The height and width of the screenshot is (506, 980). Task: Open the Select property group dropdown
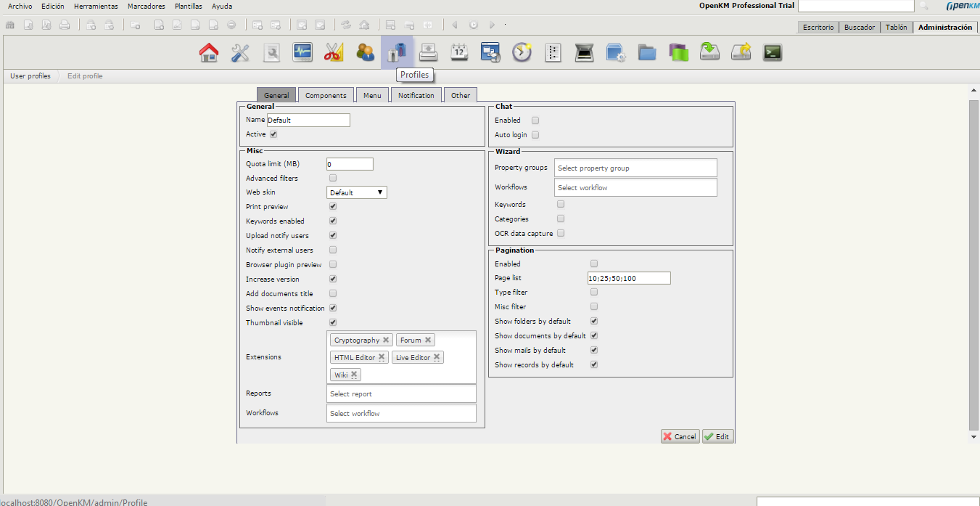(635, 168)
